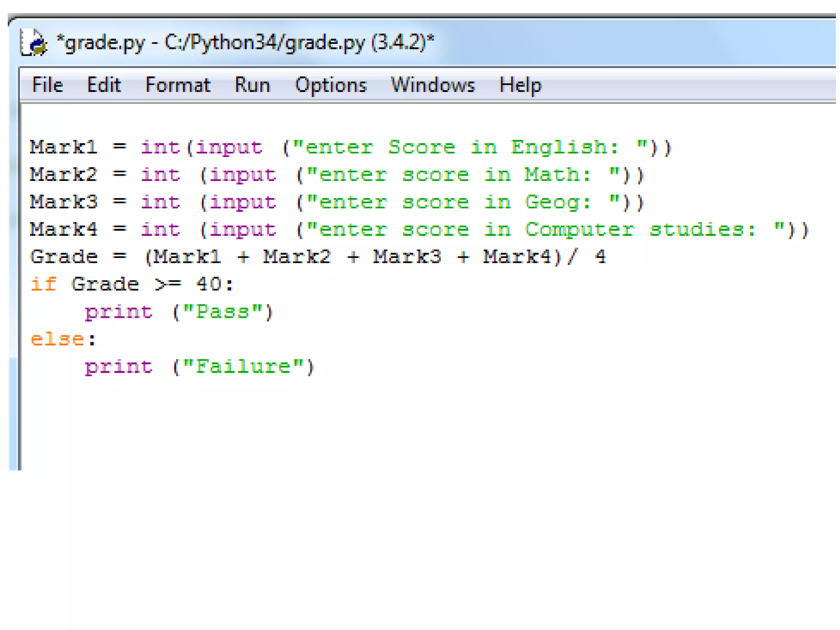Open the Run menu
The width and height of the screenshot is (840, 630).
[252, 85]
